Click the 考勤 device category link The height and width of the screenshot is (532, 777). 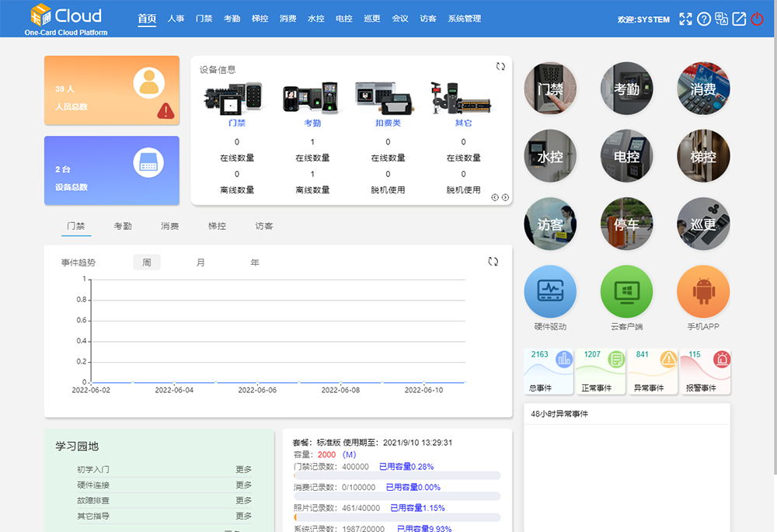312,123
